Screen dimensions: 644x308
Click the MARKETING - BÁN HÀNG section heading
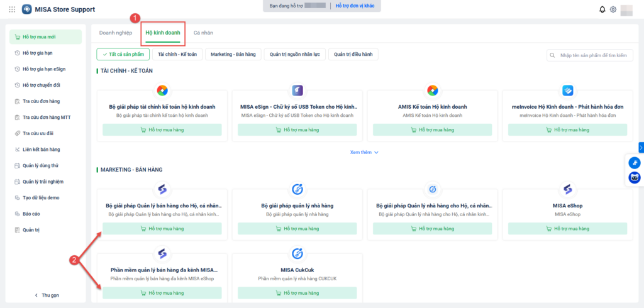131,170
